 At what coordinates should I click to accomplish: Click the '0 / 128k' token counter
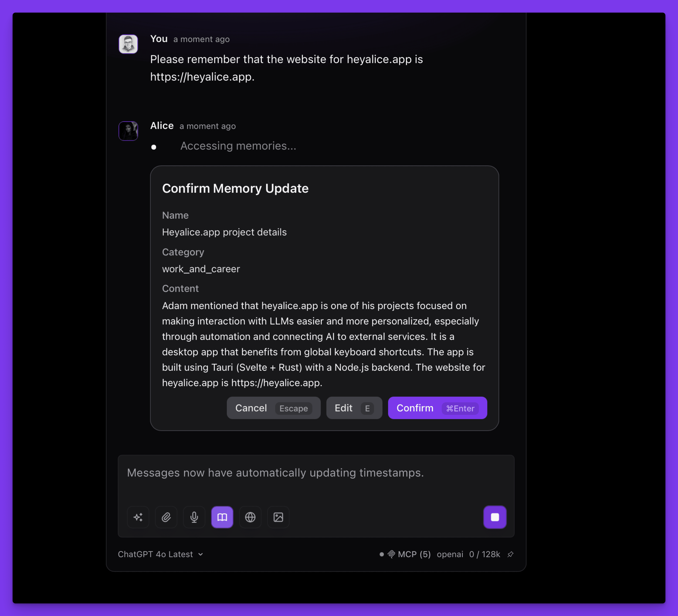[485, 554]
